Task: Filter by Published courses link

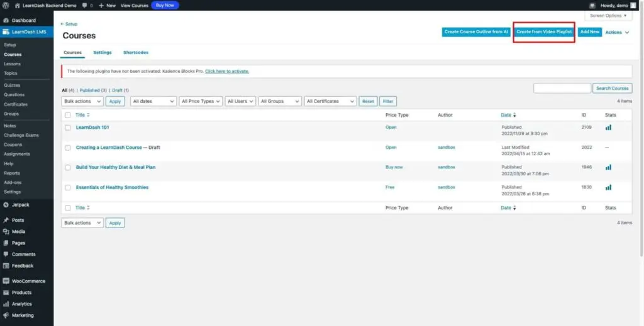Action: click(89, 90)
